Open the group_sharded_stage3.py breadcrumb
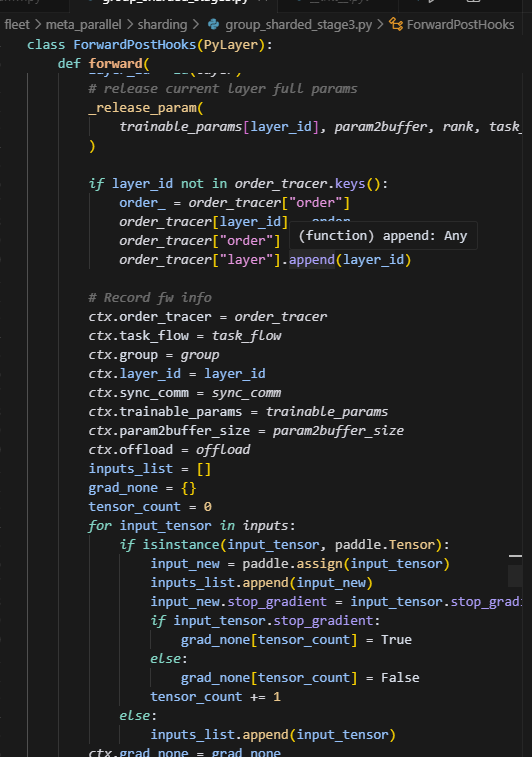 [298, 24]
